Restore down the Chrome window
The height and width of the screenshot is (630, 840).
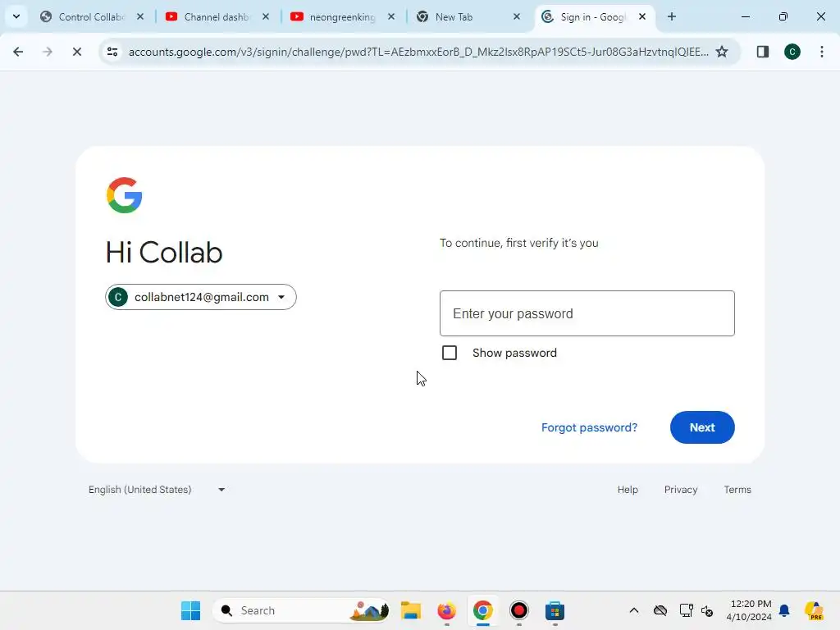click(783, 16)
